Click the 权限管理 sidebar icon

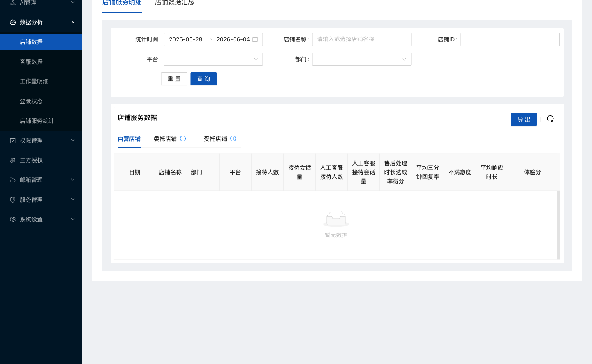(x=13, y=141)
